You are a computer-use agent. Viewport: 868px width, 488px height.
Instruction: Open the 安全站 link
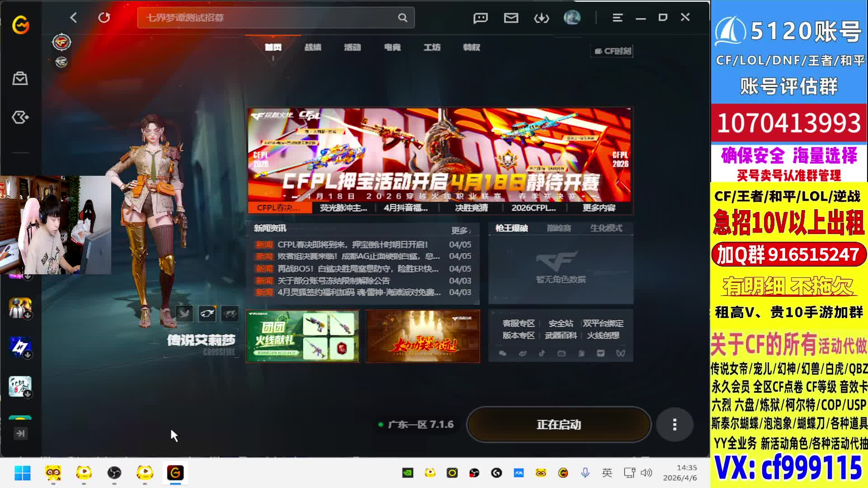[x=561, y=323]
